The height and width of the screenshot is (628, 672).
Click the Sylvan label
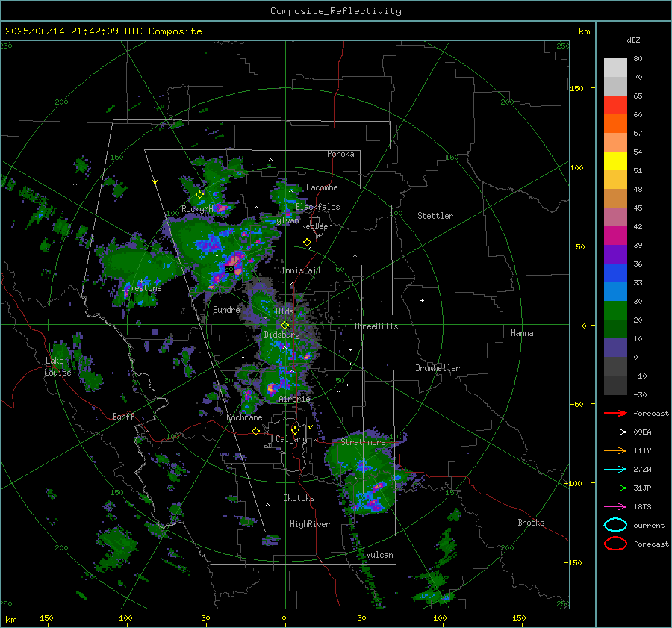[285, 220]
